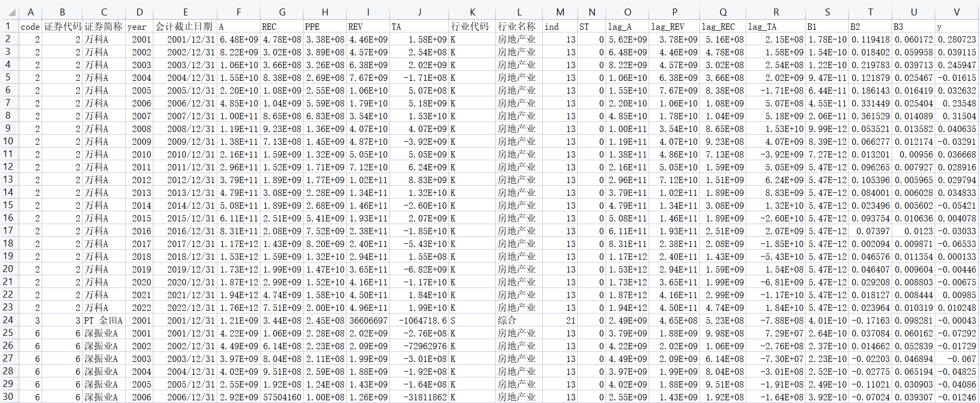This screenshot has width=980, height=403.
Task: Click the lag_TA value '-7.88E+08'
Action: pos(776,320)
